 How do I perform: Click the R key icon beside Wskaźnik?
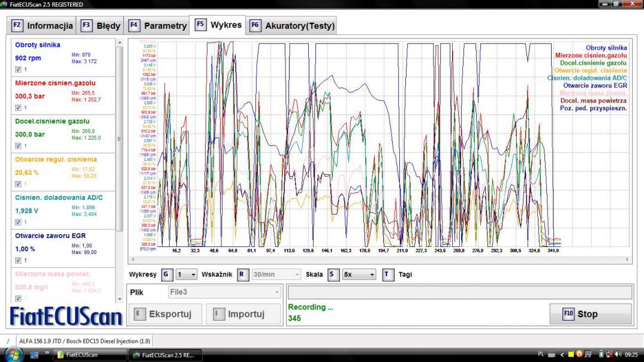[242, 274]
